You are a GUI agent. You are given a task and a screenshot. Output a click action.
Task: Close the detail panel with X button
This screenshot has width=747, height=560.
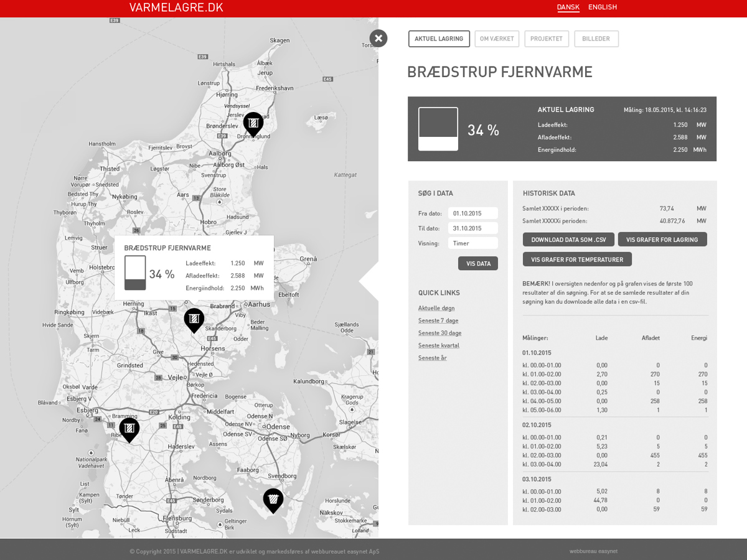(x=378, y=39)
